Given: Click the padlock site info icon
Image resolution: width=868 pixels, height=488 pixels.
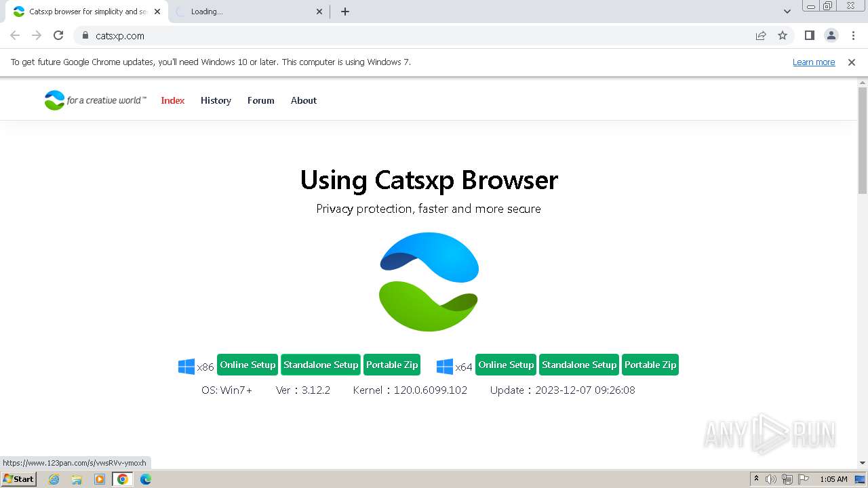Looking at the screenshot, I should click(85, 36).
